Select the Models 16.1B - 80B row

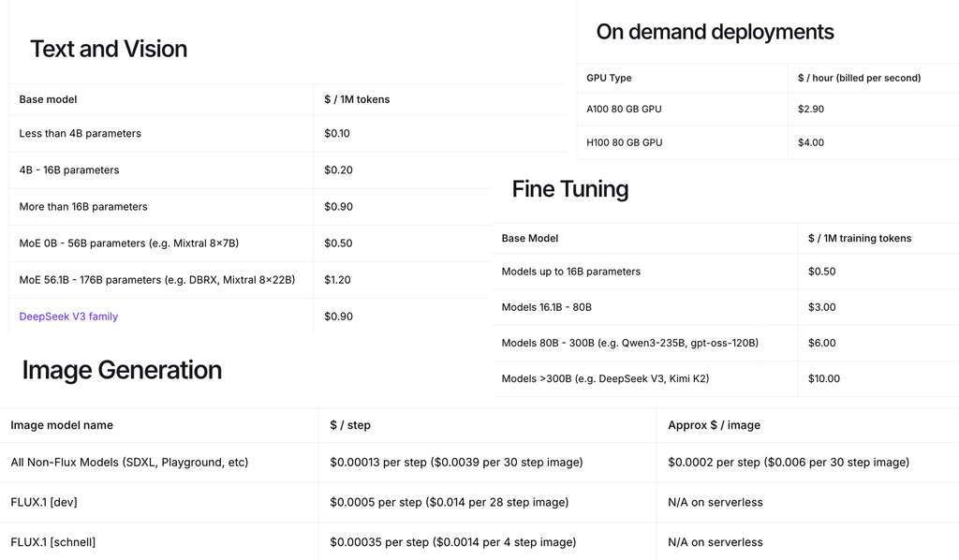[547, 307]
